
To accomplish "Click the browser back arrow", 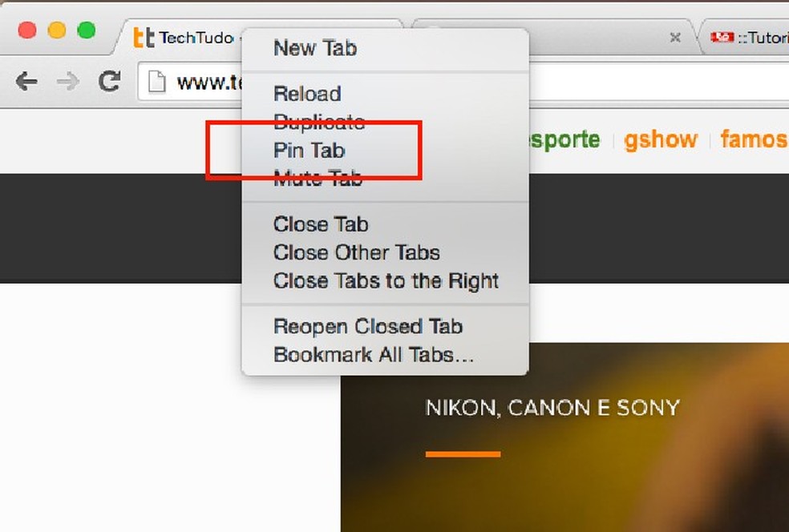I will (x=26, y=81).
